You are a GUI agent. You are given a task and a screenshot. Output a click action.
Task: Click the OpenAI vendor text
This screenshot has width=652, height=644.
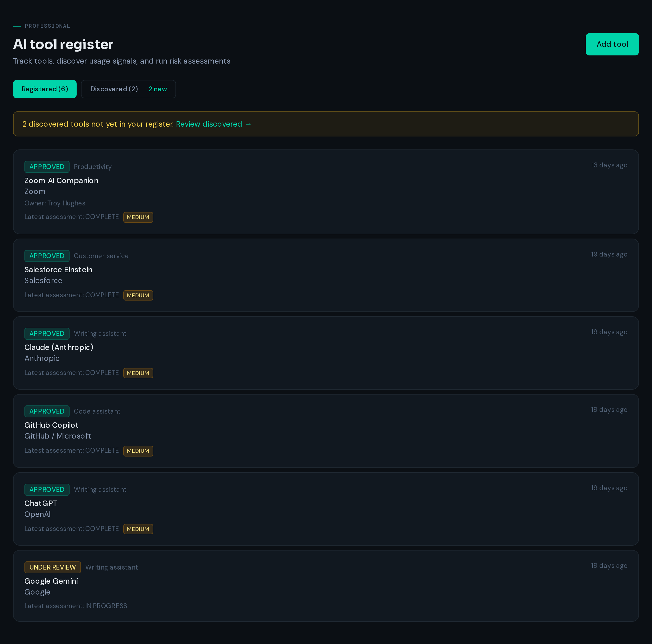[37, 514]
